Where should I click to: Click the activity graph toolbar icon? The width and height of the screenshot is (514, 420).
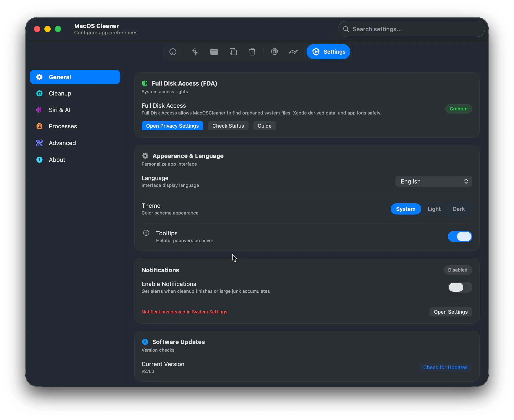[293, 52]
